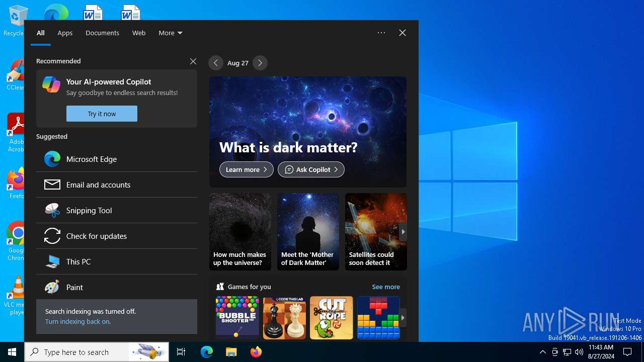Launch Snipping Tool from suggestions
The width and height of the screenshot is (644, 362).
[x=117, y=210]
